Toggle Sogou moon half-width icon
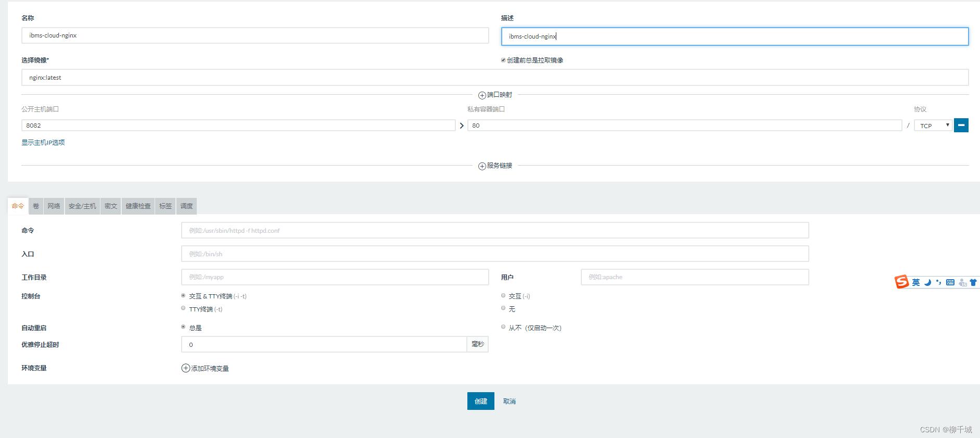 927,282
